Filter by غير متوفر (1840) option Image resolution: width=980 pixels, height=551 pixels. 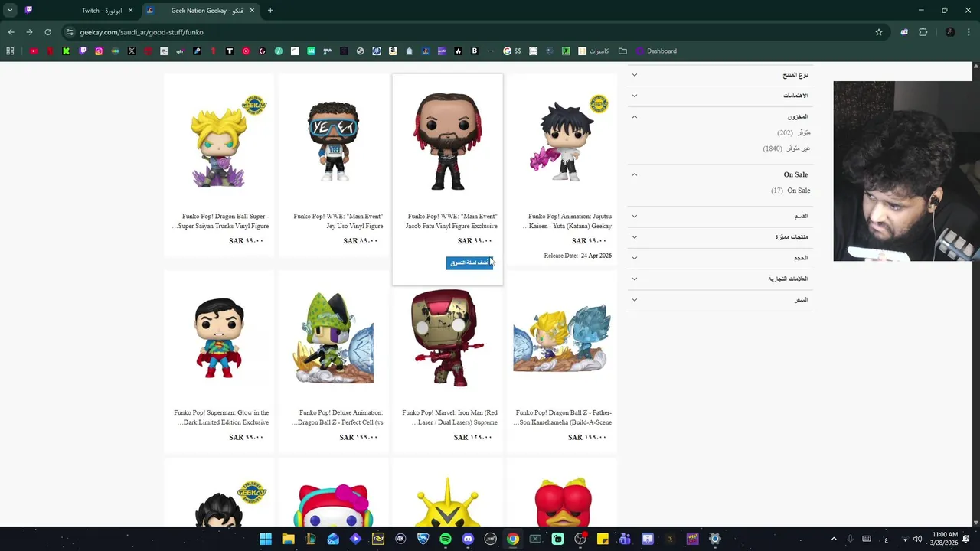tap(786, 148)
